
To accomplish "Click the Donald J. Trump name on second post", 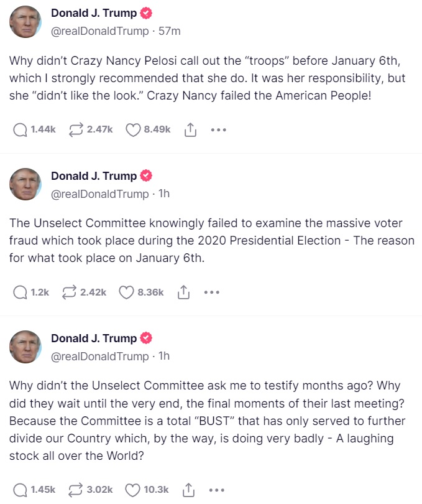I will tap(94, 176).
